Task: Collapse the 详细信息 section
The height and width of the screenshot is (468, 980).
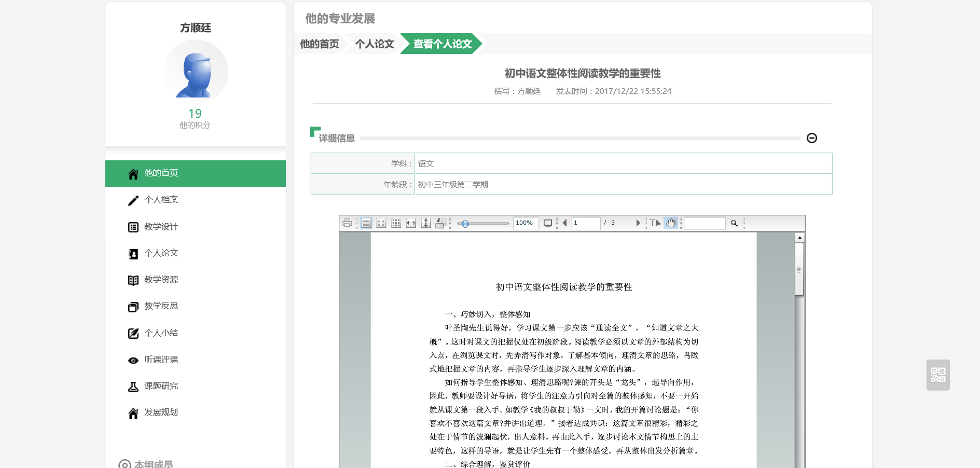Action: tap(812, 138)
